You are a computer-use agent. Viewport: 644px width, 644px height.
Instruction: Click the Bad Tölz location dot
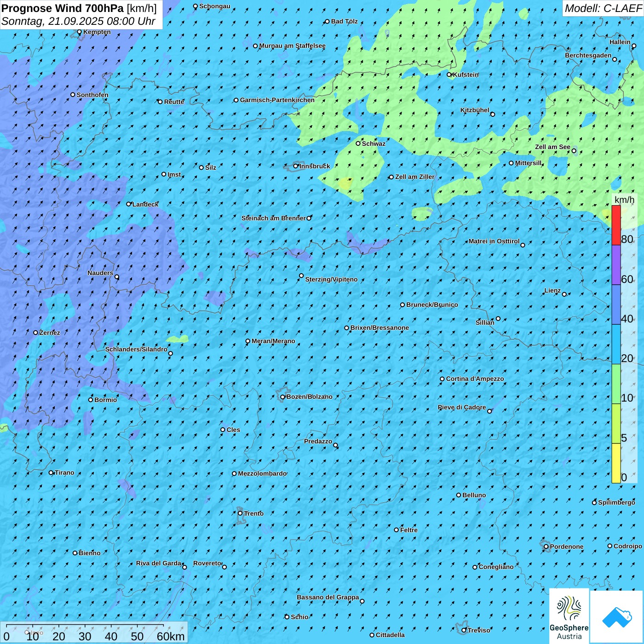pyautogui.click(x=327, y=21)
